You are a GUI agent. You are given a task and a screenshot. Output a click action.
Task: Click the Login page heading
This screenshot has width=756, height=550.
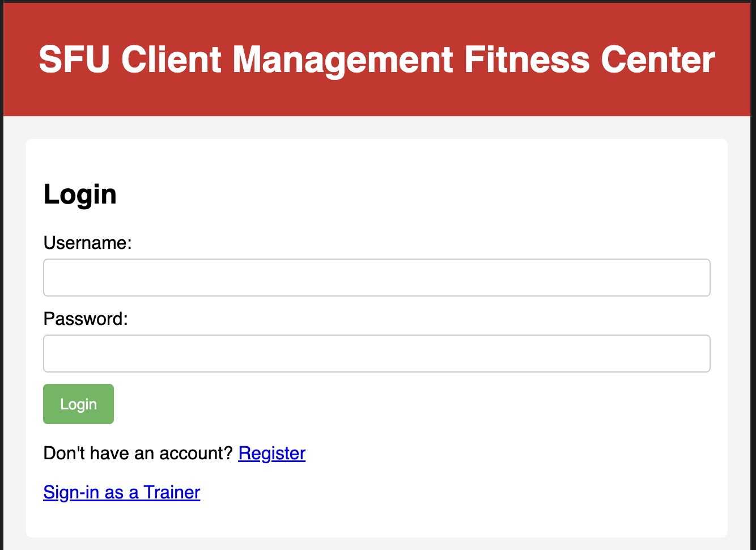[x=80, y=194]
